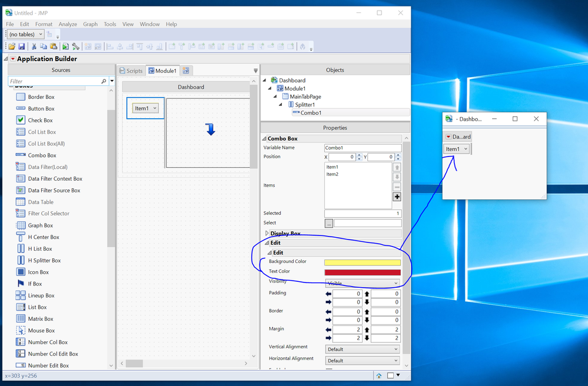Screen dimensions: 588x386
Task: Click the Save toolbar icon
Action: [x=22, y=46]
